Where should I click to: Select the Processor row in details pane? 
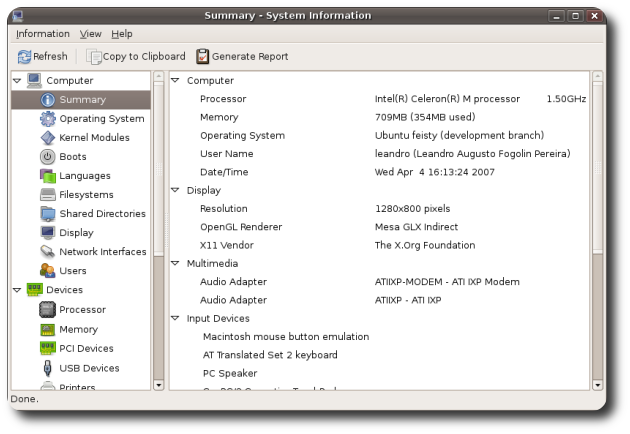(379, 99)
